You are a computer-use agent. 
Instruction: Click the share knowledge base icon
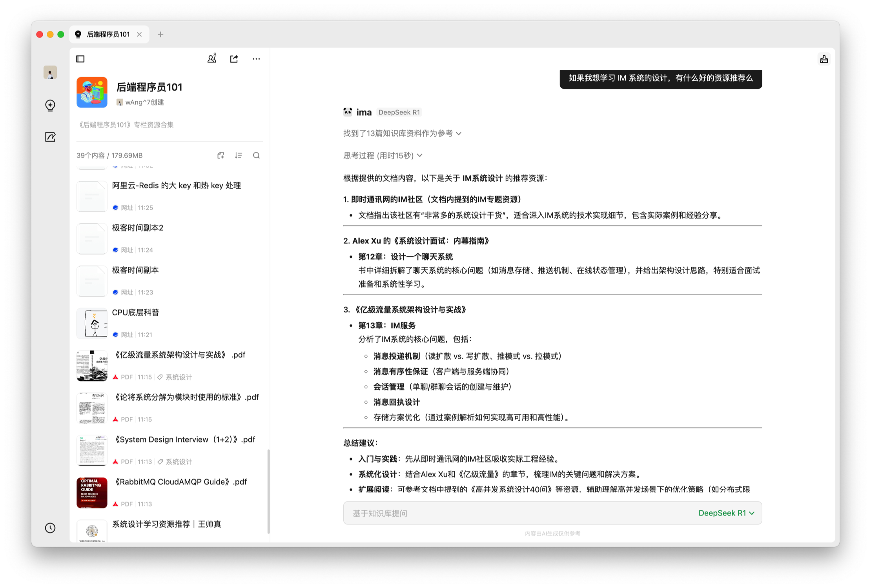pos(234,59)
